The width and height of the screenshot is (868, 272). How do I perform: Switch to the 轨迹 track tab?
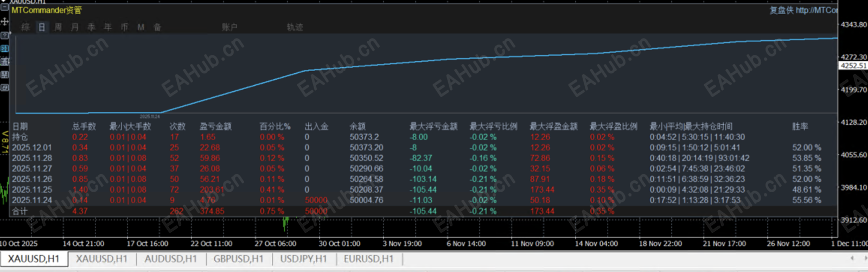pos(295,27)
